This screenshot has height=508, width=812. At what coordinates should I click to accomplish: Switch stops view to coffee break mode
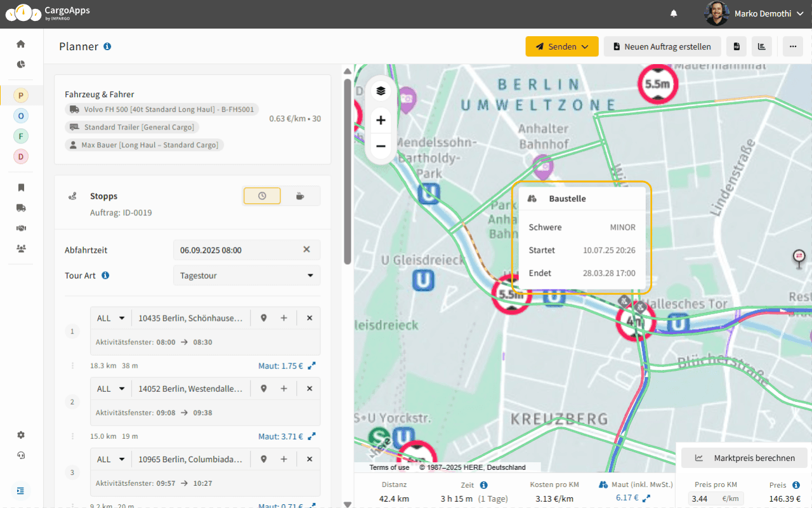click(x=300, y=196)
